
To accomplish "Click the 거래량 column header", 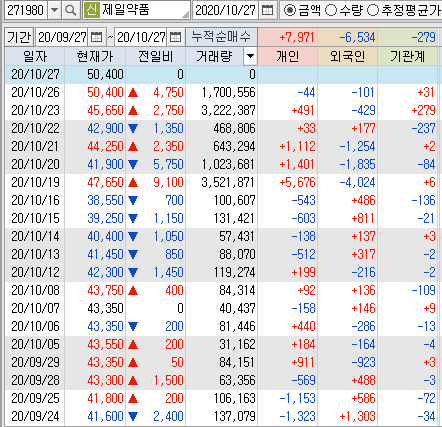I will (215, 56).
